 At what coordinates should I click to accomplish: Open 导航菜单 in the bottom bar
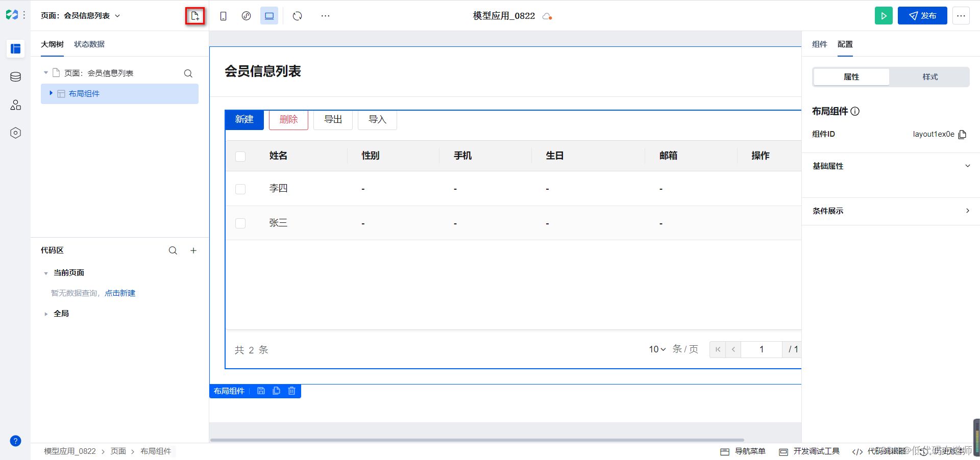point(743,451)
